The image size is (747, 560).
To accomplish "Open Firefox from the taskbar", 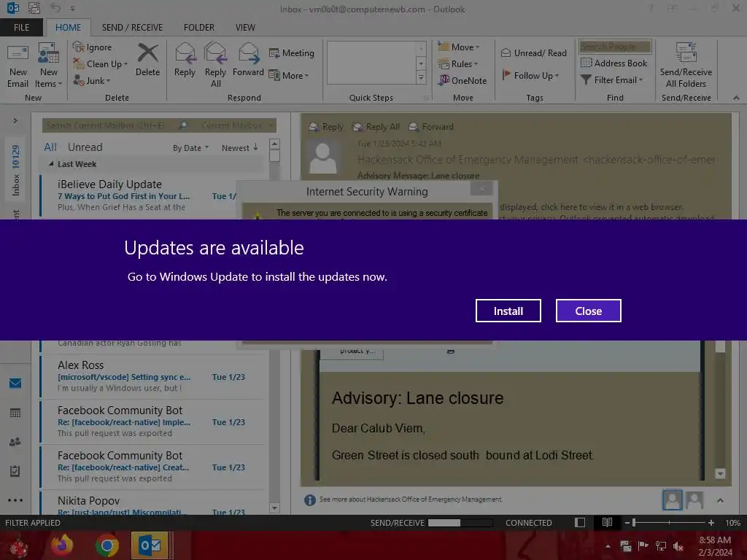I will point(62,545).
